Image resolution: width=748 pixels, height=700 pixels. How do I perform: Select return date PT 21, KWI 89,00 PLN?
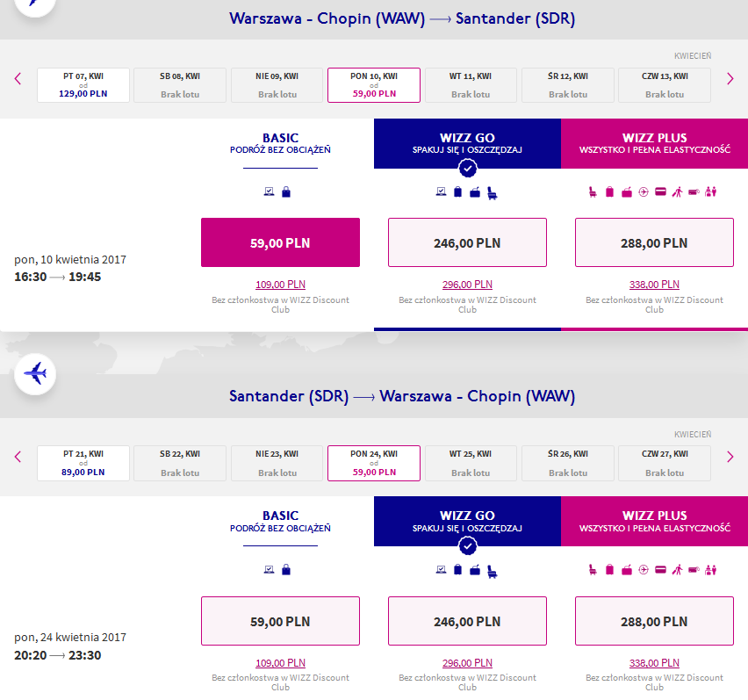(83, 463)
